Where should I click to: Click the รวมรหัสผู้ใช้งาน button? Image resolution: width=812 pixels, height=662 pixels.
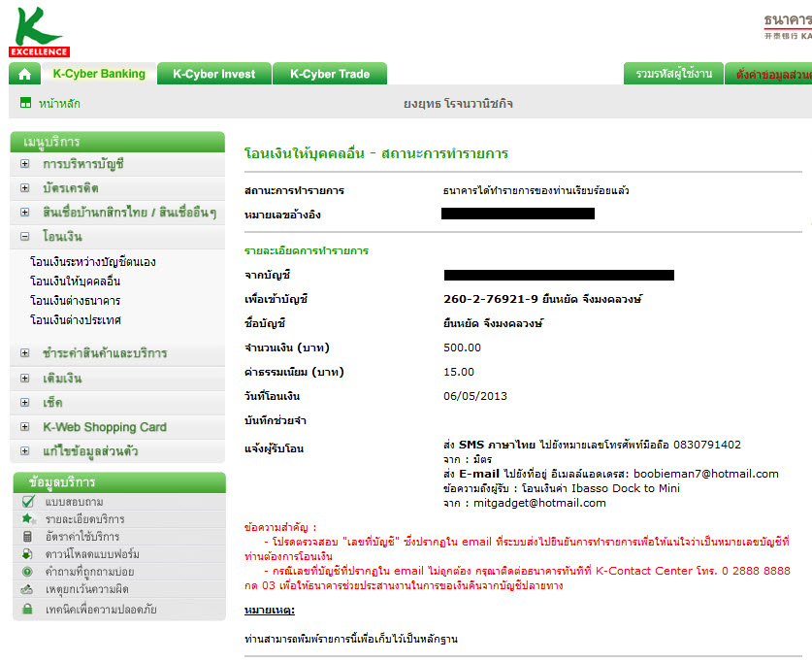pos(673,74)
